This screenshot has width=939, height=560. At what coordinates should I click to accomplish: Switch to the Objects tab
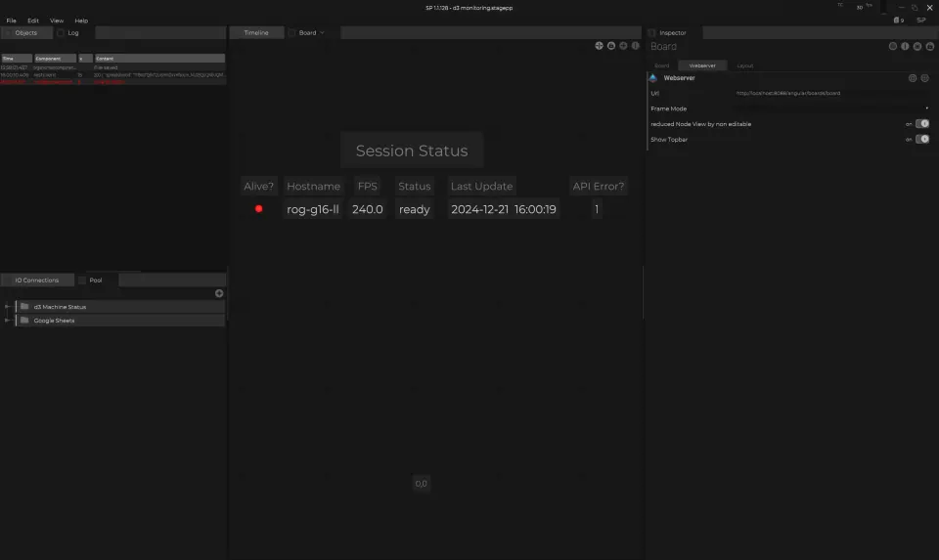[26, 33]
